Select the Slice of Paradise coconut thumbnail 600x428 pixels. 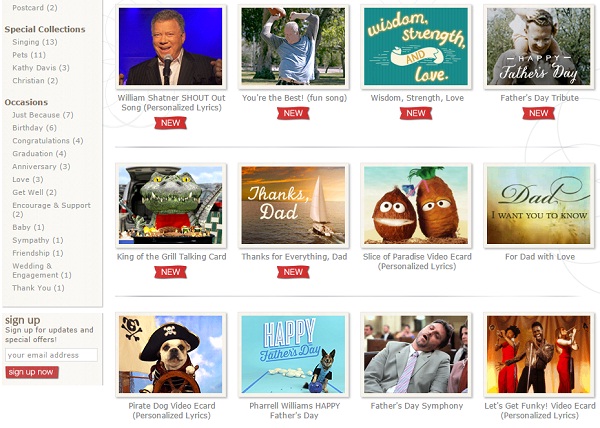(416, 205)
